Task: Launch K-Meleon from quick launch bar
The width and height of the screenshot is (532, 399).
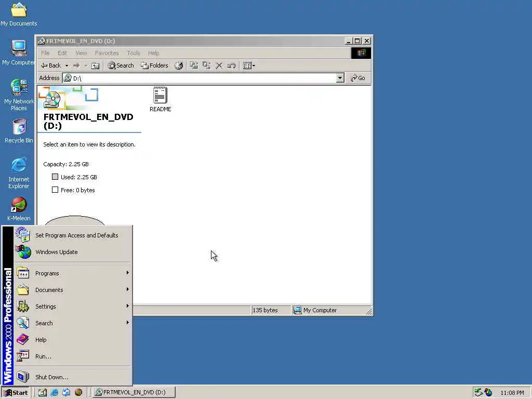Action: coord(78,393)
